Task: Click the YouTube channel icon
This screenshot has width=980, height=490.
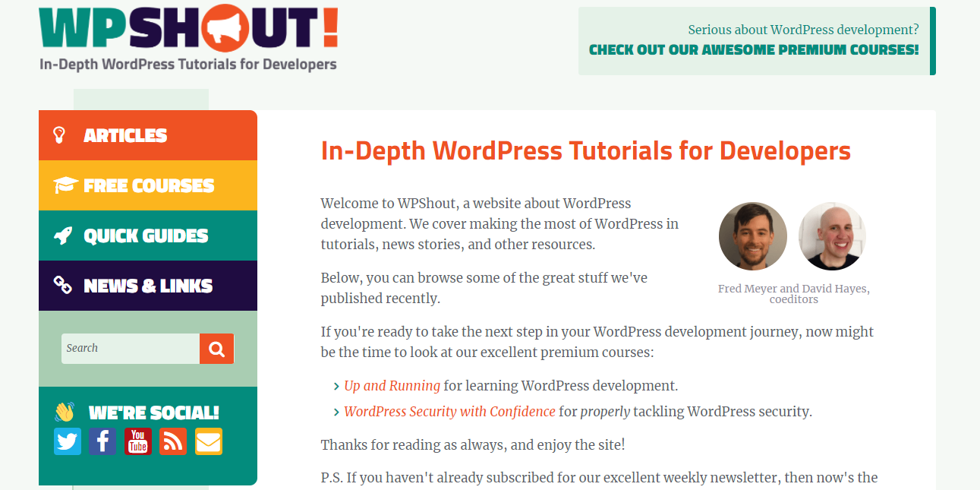Action: [137, 441]
